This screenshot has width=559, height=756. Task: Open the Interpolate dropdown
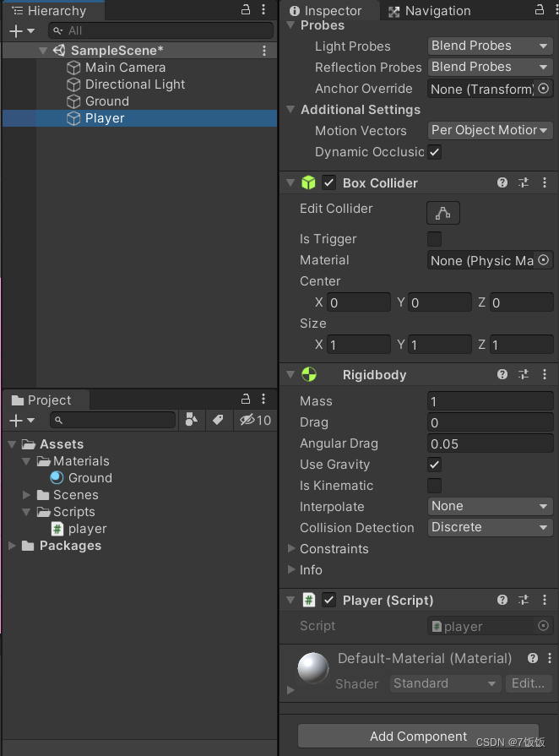pyautogui.click(x=490, y=506)
